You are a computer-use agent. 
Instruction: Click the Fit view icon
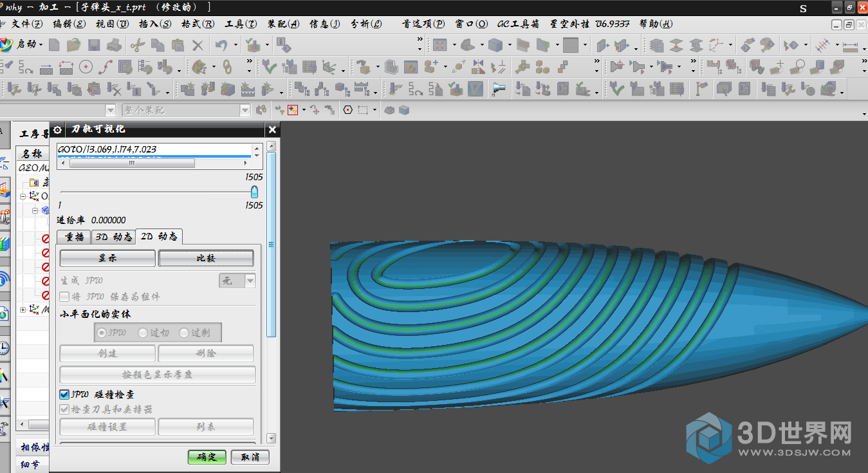tap(440, 45)
